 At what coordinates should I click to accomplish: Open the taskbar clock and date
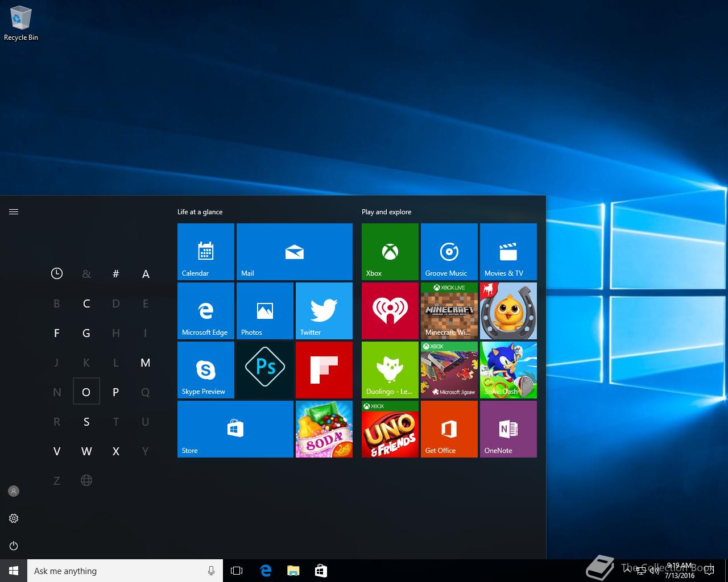coord(680,571)
